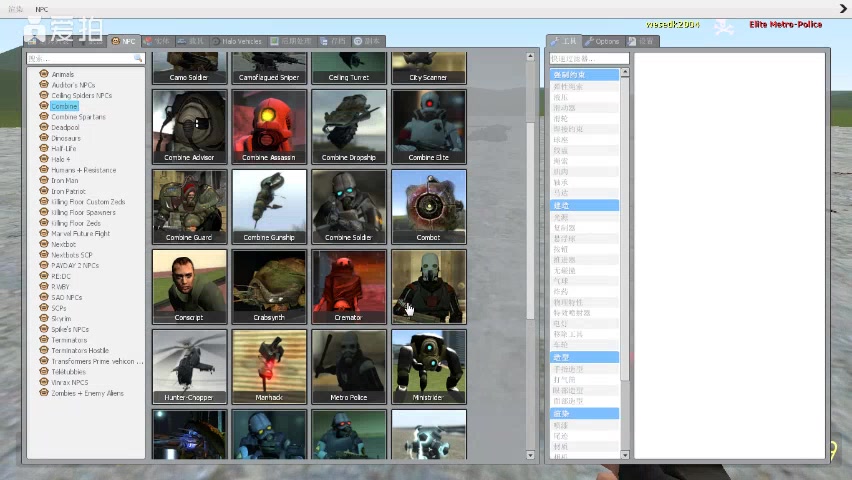Spawn the Combine Dropship NPC
The height and width of the screenshot is (480, 852).
[349, 127]
